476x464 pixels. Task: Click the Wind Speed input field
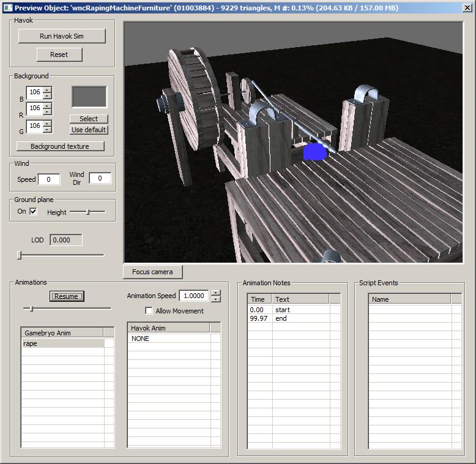(x=49, y=179)
